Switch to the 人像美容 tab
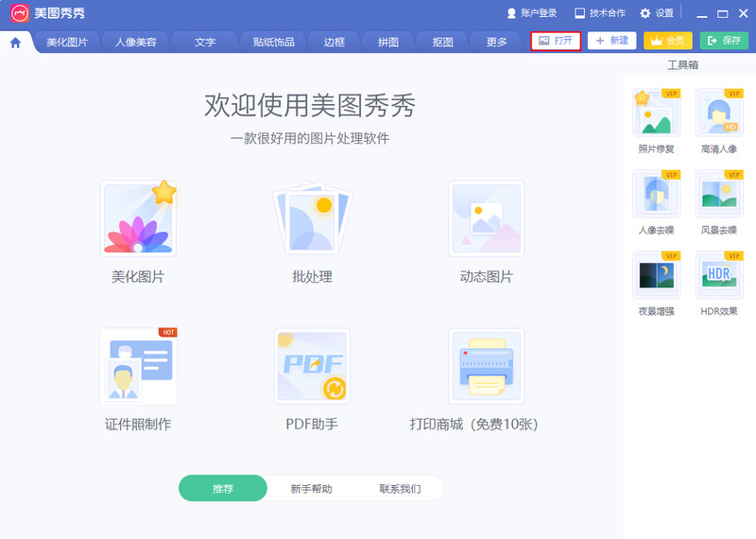The height and width of the screenshot is (539, 756). 136,42
